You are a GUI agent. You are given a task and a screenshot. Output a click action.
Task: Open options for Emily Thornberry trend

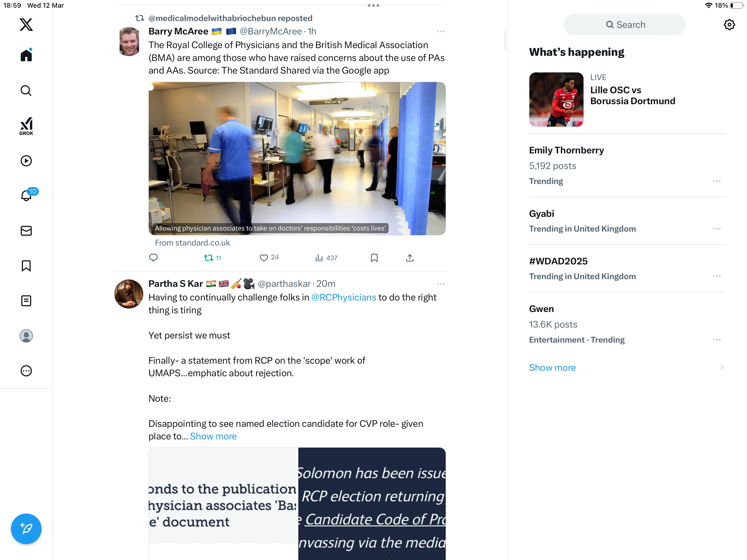click(717, 181)
